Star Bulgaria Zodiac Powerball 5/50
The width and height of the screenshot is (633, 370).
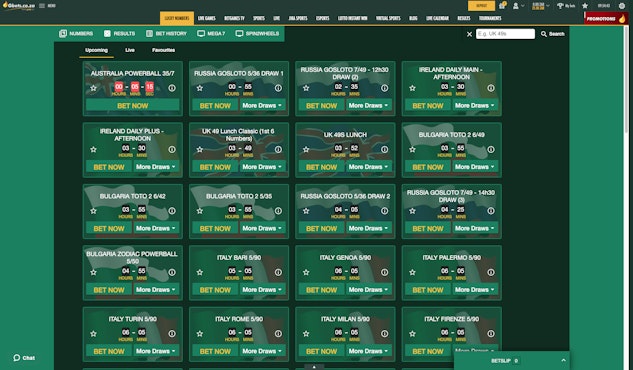tap(93, 272)
